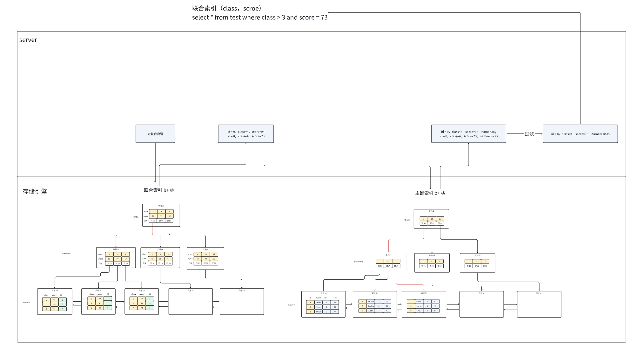Select Lucas cell in primary key leaf
644x349 pixels.
click(x=419, y=306)
